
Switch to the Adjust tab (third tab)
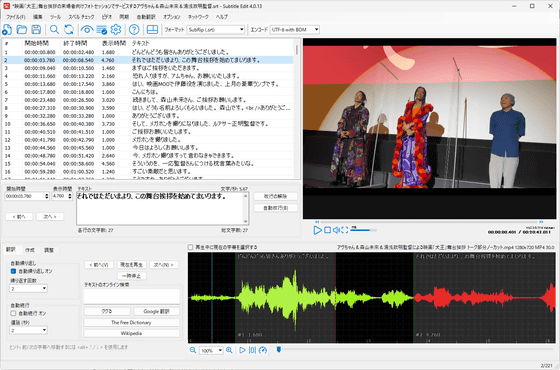[x=49, y=250]
